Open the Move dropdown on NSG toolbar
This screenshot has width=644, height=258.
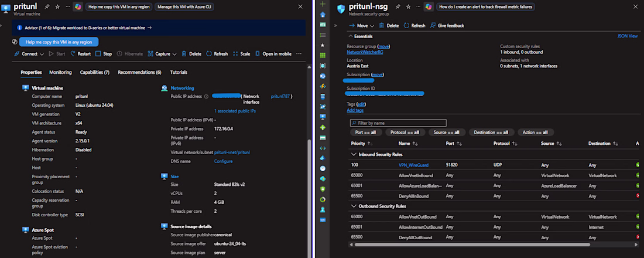(361, 26)
